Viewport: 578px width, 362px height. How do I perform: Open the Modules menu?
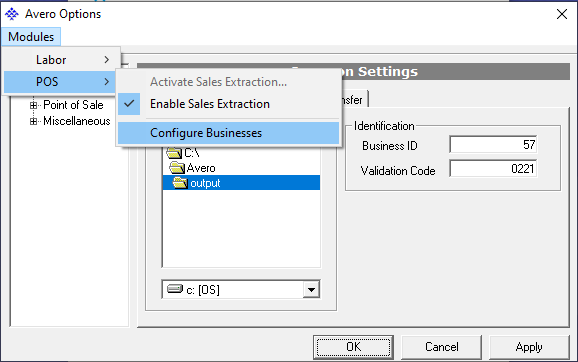pos(31,37)
